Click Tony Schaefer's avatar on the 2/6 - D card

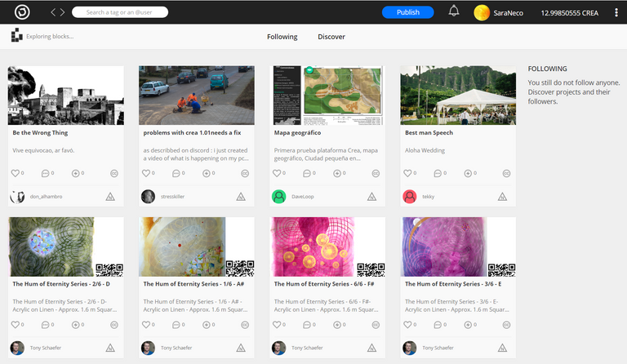point(17,348)
